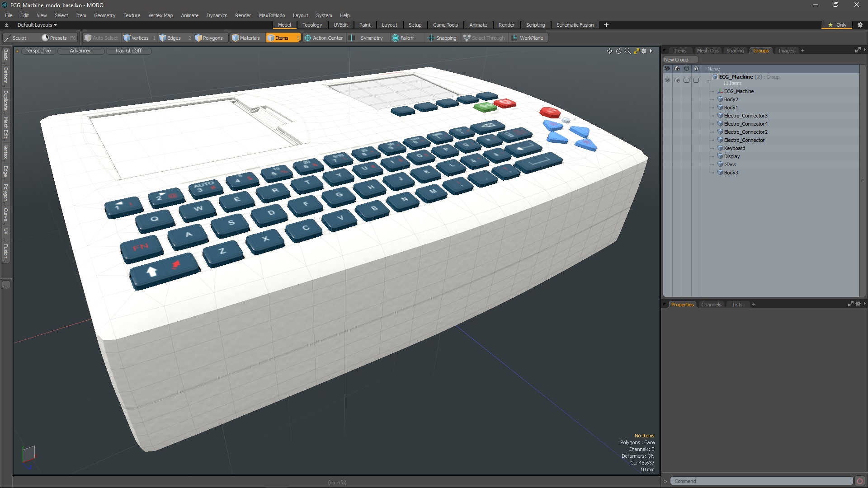Viewport: 868px width, 488px height.
Task: Toggle render camera icon for ECG_Machine group
Action: pyautogui.click(x=677, y=80)
